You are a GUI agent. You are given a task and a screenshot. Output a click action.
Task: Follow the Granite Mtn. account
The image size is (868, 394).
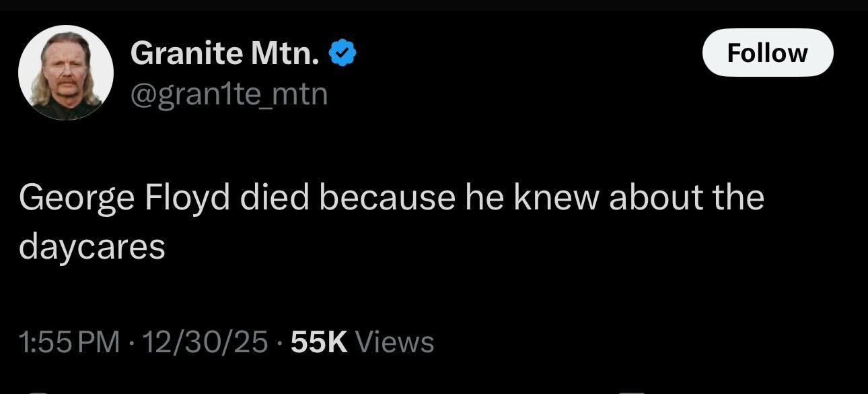[767, 53]
